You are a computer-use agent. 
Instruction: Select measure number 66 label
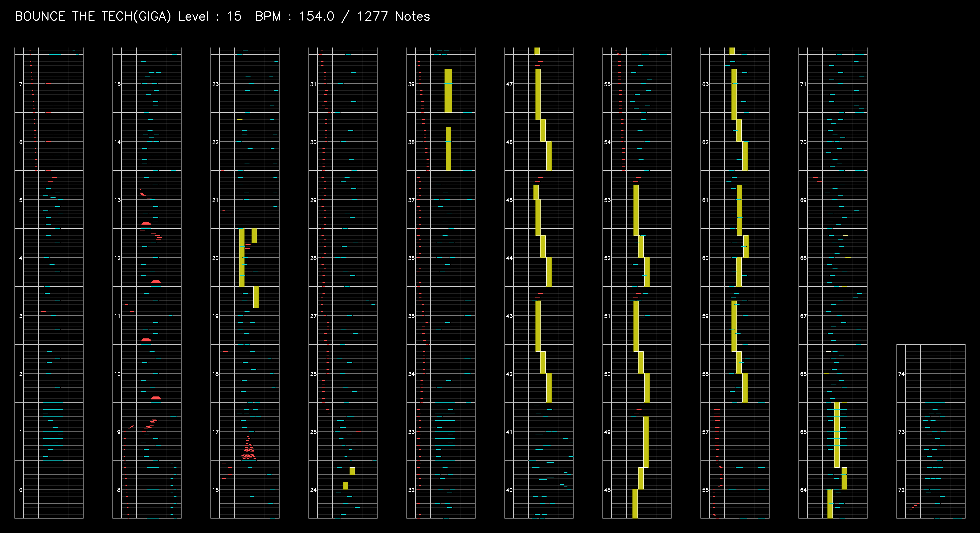[803, 374]
